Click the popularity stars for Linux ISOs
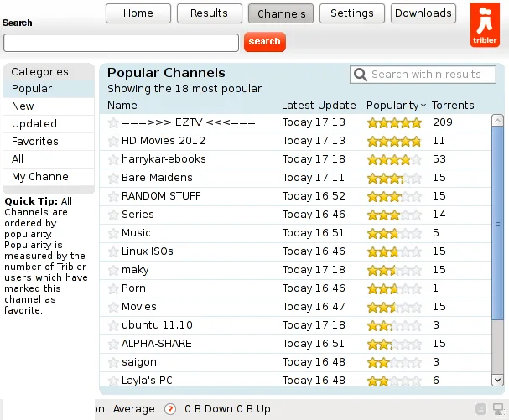Image resolution: width=509 pixels, height=420 pixels. click(394, 251)
